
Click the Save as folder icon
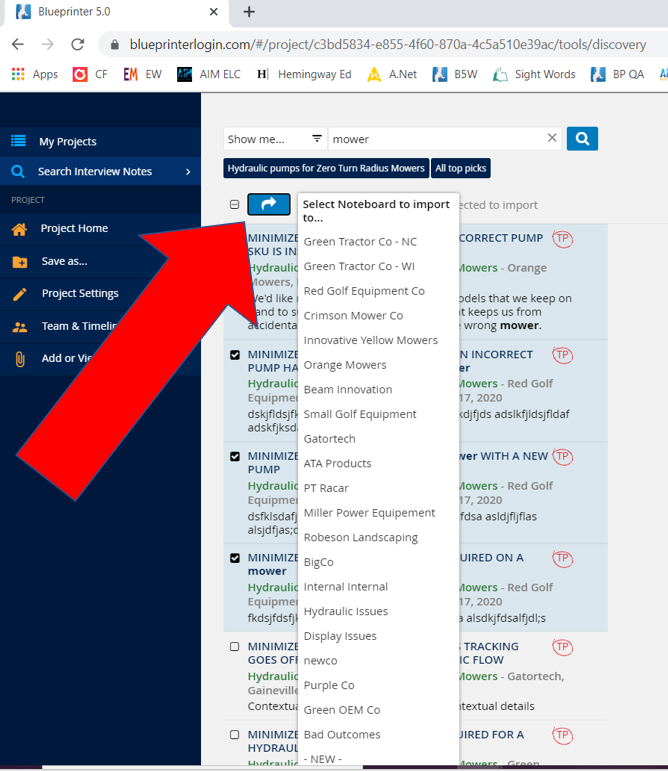20,262
